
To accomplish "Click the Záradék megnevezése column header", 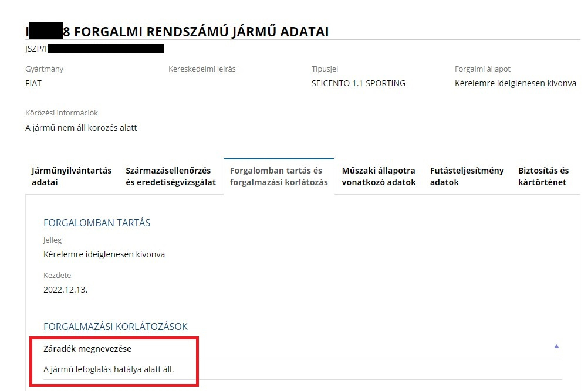I will tap(87, 349).
